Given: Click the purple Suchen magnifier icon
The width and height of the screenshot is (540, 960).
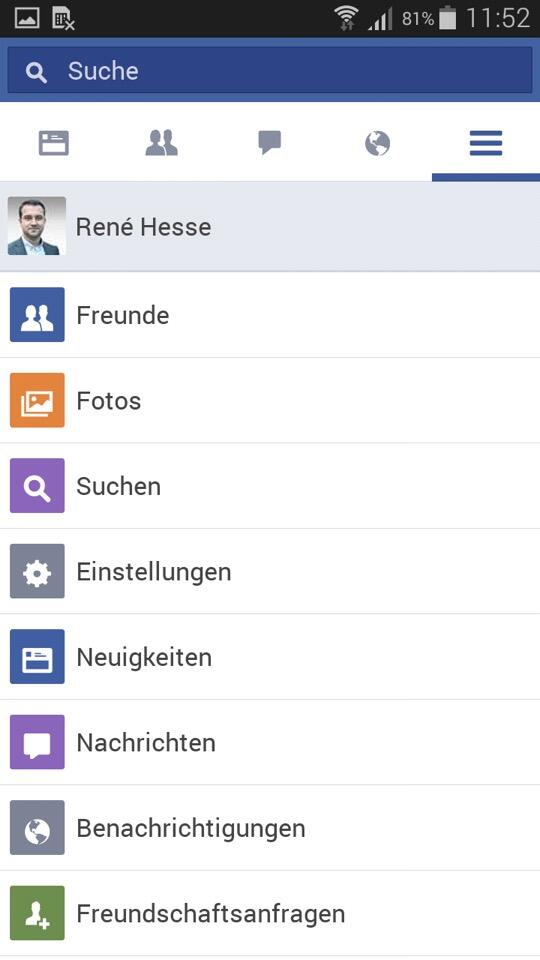Looking at the screenshot, I should click(x=37, y=486).
